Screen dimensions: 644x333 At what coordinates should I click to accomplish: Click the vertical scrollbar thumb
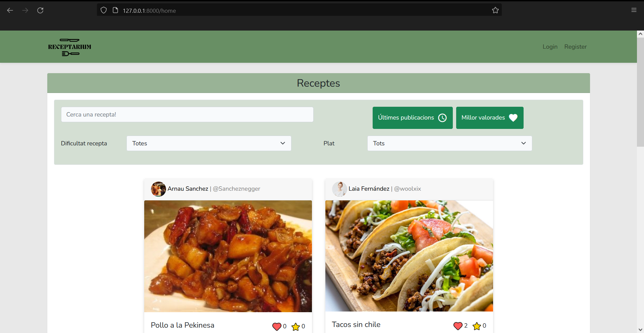tap(640, 92)
